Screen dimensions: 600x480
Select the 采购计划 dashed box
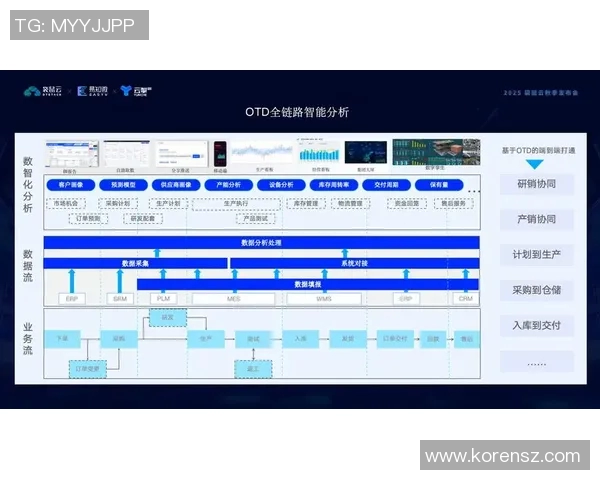[117, 204]
